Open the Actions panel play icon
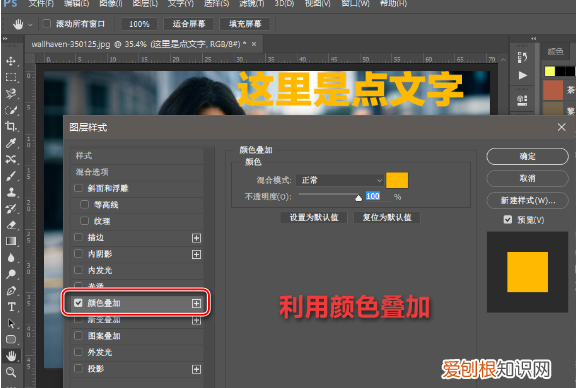 click(x=522, y=75)
